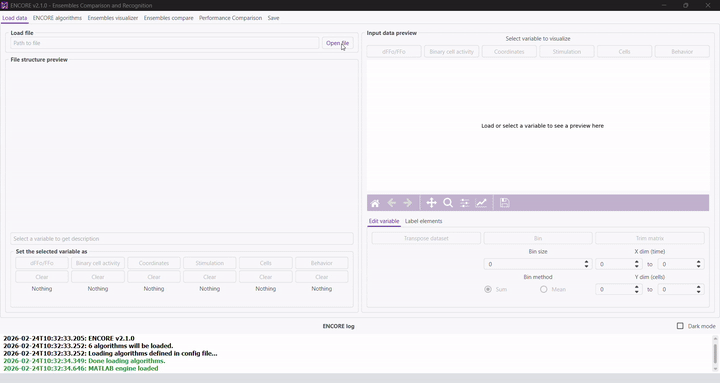Clear the Behavior variable assignment

pos(321,277)
